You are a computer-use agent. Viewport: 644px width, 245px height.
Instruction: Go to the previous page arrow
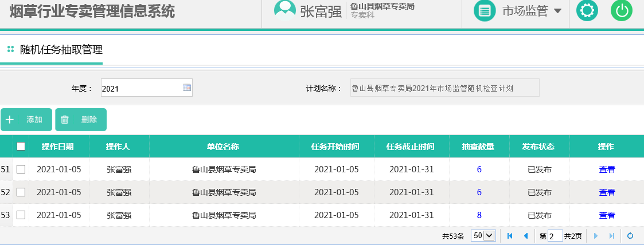click(526, 236)
